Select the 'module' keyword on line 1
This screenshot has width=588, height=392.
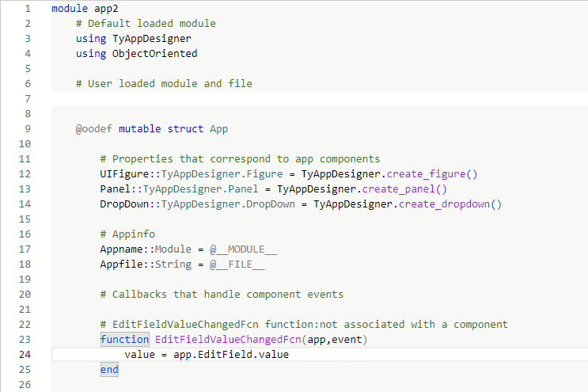pyautogui.click(x=70, y=9)
